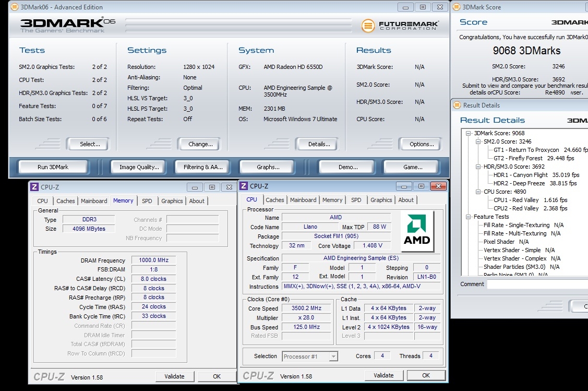This screenshot has width=588, height=391.
Task: Click the Run 3DMark button
Action: pos(53,167)
